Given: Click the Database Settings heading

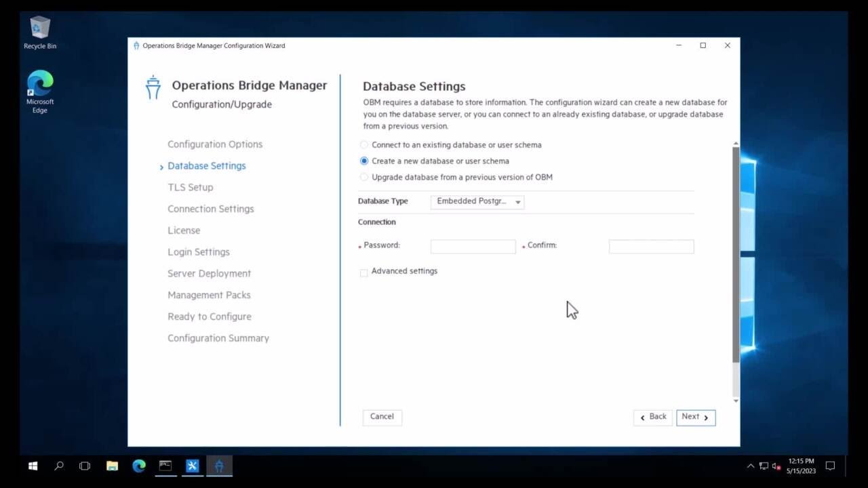Looking at the screenshot, I should [414, 87].
